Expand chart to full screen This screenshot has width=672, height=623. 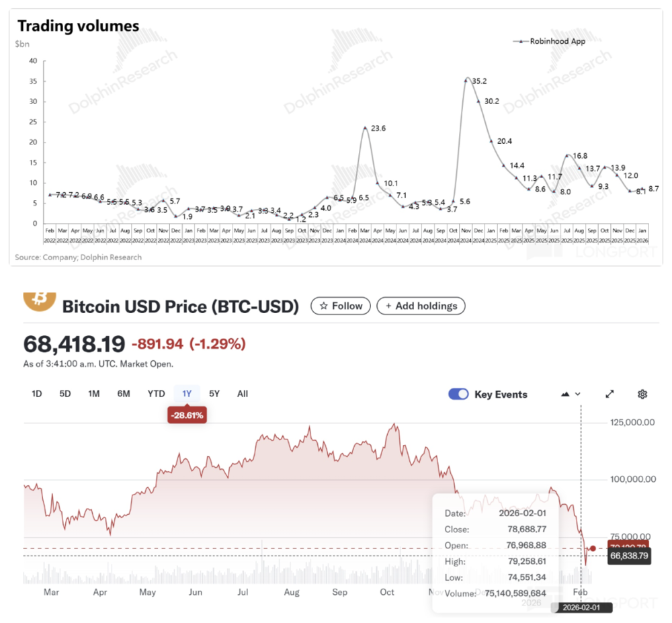tap(610, 394)
